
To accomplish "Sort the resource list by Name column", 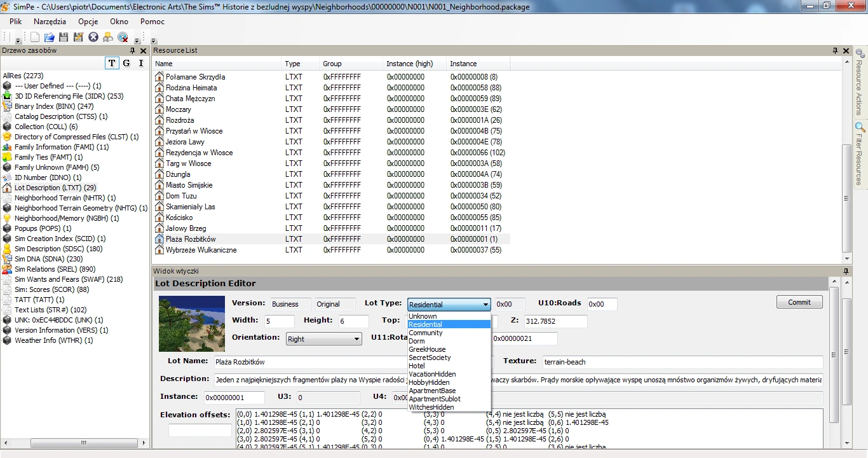I will click(x=217, y=64).
